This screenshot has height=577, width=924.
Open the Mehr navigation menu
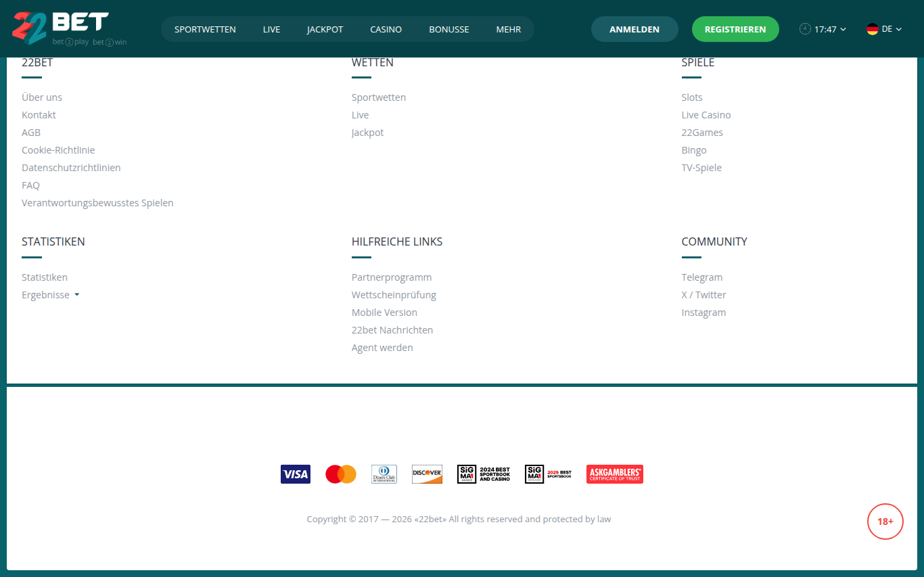point(508,29)
